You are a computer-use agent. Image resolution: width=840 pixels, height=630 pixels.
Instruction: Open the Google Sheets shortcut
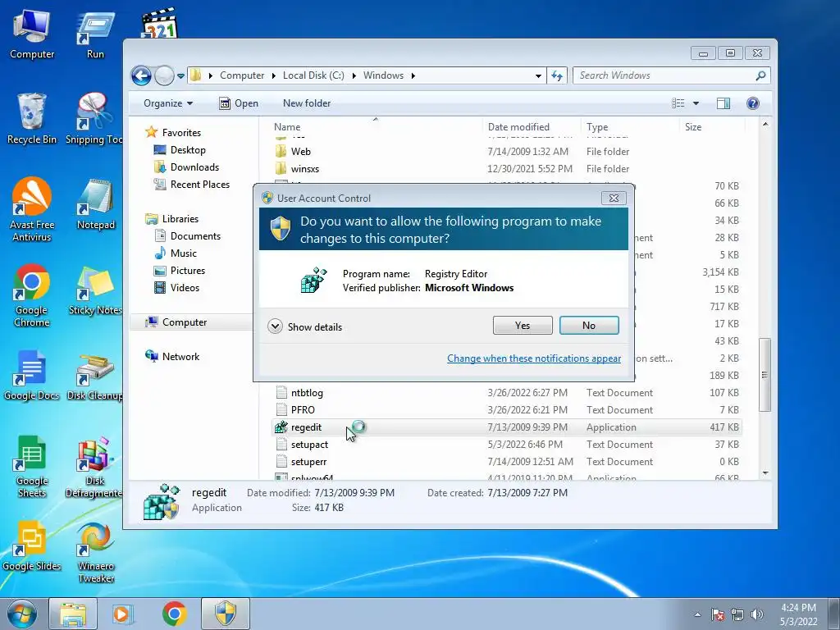[x=32, y=467]
